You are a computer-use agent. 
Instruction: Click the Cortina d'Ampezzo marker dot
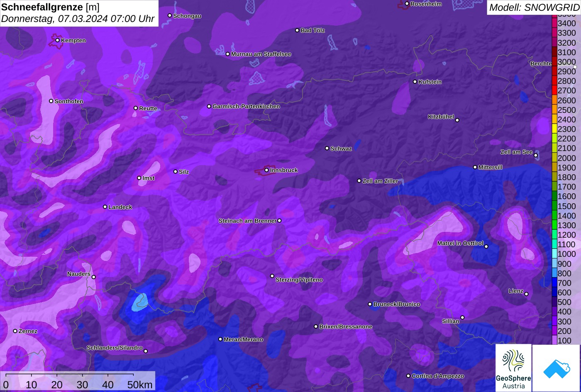click(x=408, y=376)
